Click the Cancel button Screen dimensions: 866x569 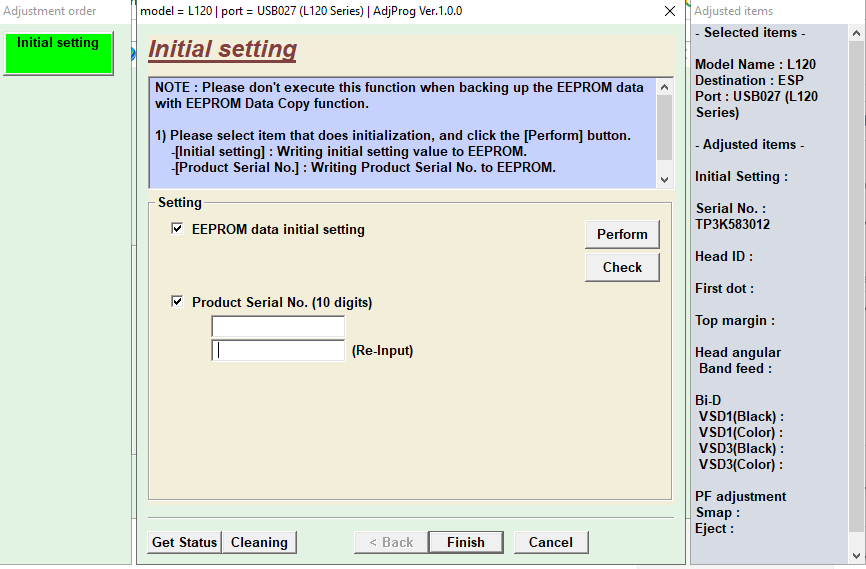tap(551, 542)
